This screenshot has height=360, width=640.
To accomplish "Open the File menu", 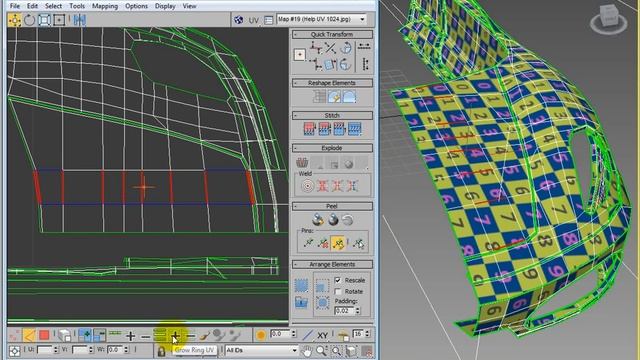I will pyautogui.click(x=15, y=6).
